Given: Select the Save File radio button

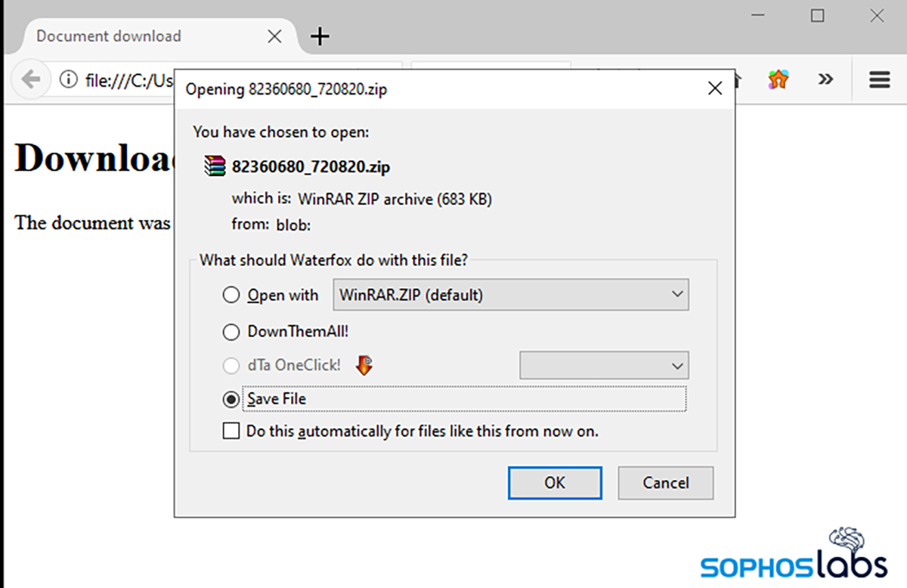Looking at the screenshot, I should click(231, 399).
